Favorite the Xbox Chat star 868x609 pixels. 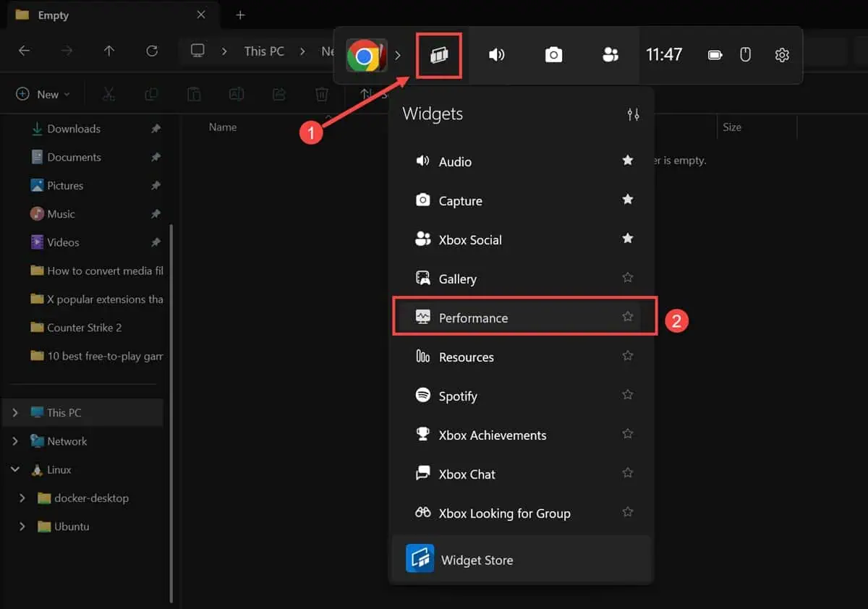click(628, 472)
